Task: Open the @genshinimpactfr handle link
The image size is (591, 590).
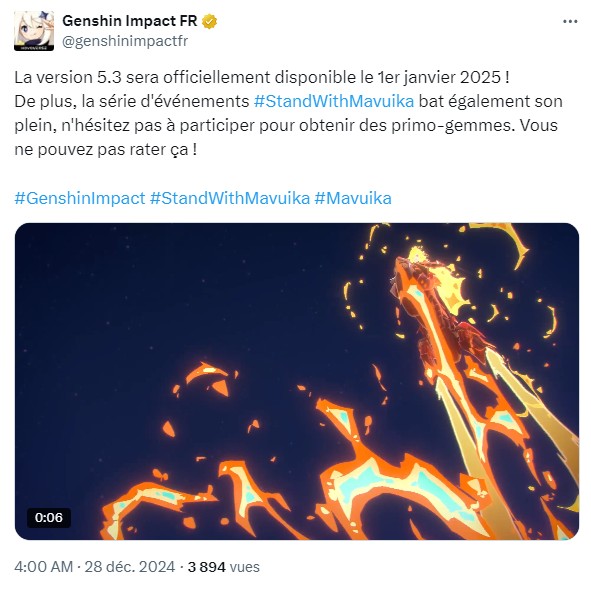Action: click(x=125, y=41)
